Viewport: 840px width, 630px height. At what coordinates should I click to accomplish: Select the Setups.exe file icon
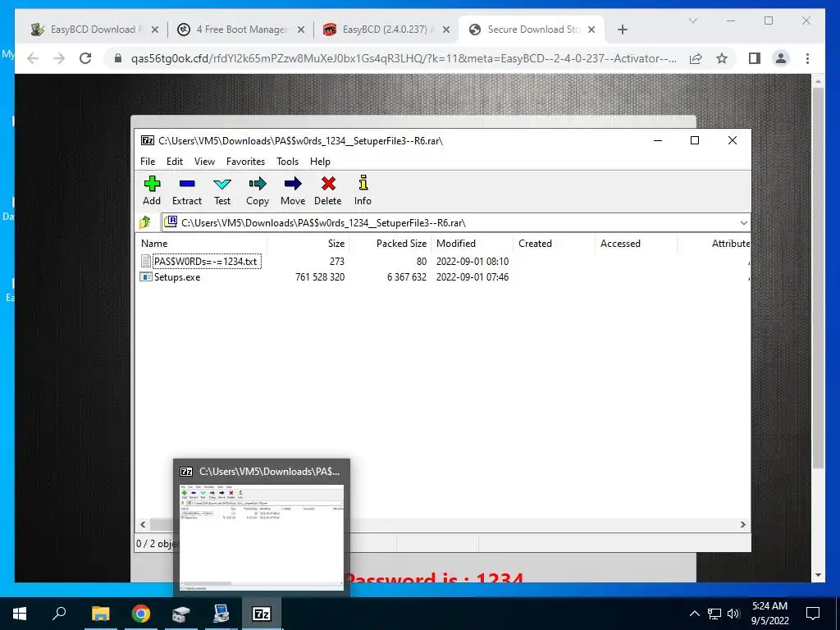coord(146,277)
